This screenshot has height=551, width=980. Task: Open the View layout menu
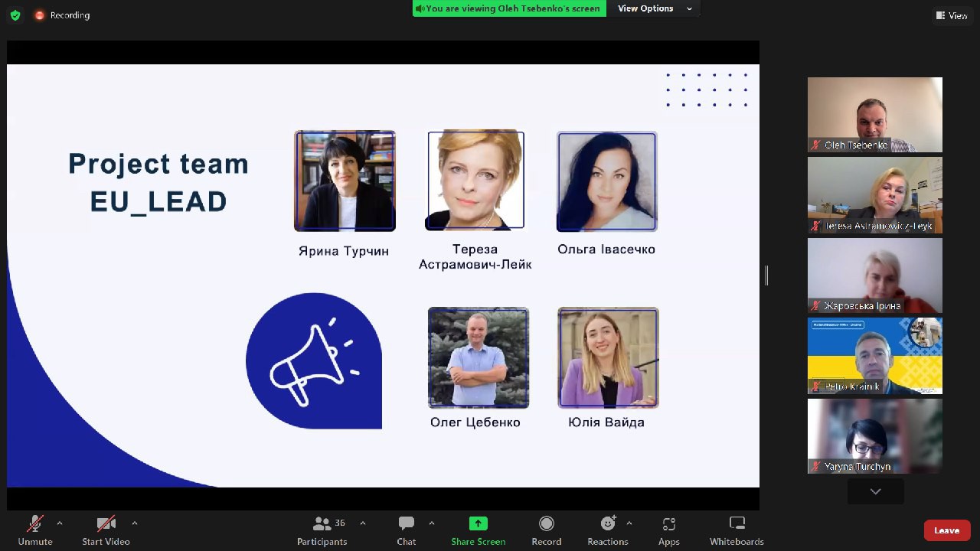951,15
